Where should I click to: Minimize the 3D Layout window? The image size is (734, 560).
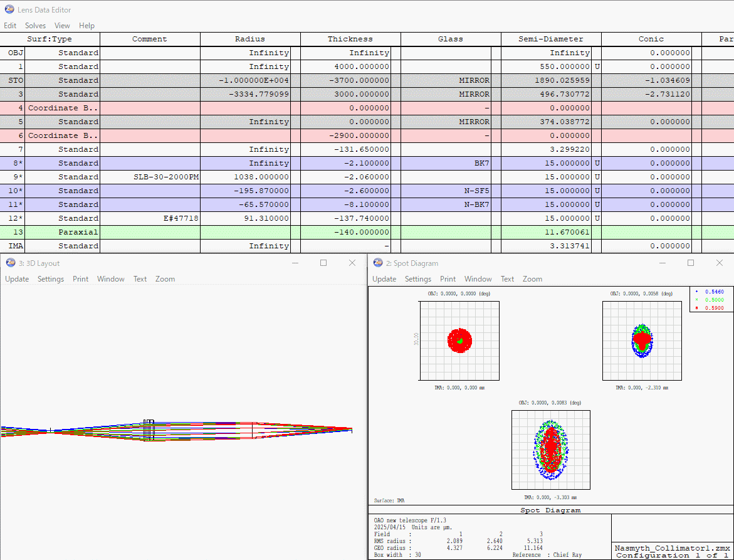(x=295, y=263)
